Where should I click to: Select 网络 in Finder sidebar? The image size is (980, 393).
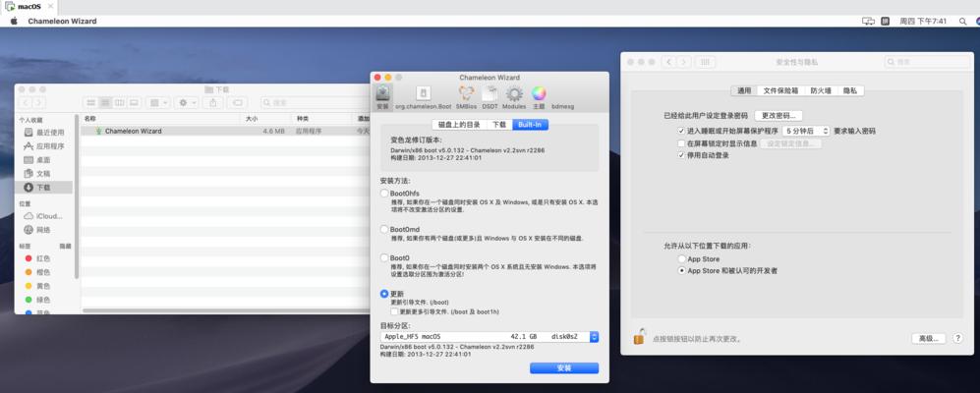37,230
